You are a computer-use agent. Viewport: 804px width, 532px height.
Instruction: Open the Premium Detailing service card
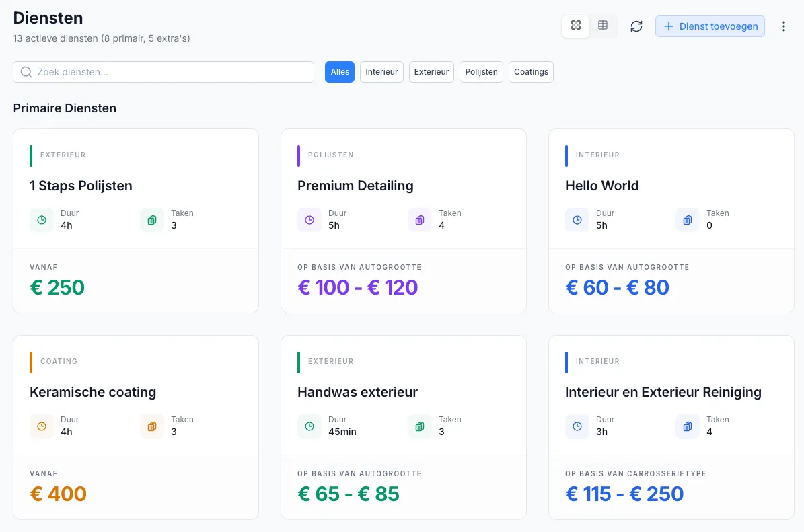[404, 221]
